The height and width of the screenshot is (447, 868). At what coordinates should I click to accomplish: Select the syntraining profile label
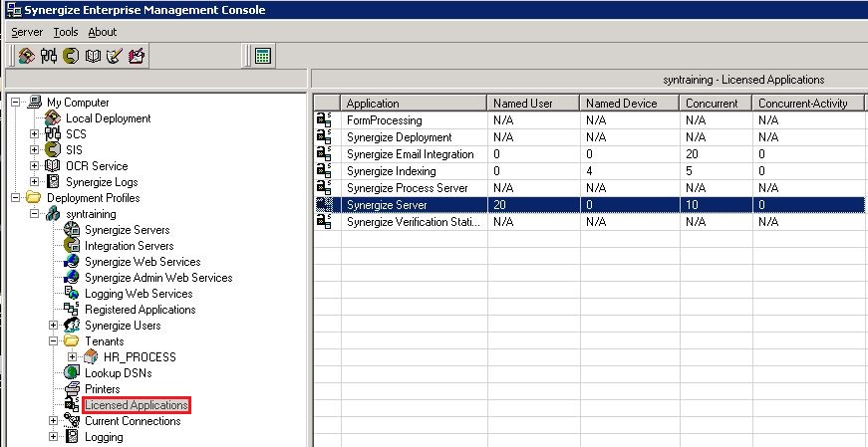(x=91, y=213)
